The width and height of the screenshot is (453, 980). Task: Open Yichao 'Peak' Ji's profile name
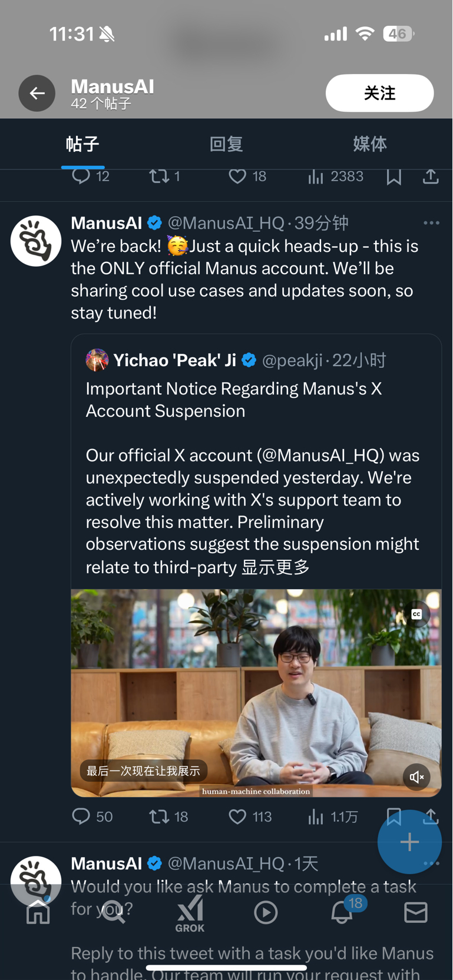point(174,360)
